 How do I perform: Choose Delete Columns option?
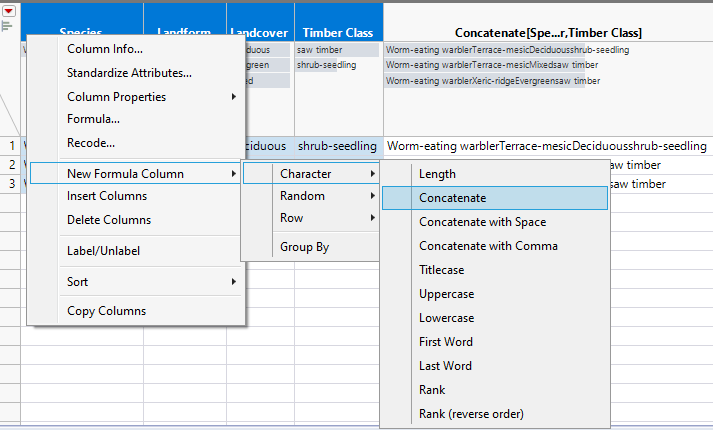109,220
